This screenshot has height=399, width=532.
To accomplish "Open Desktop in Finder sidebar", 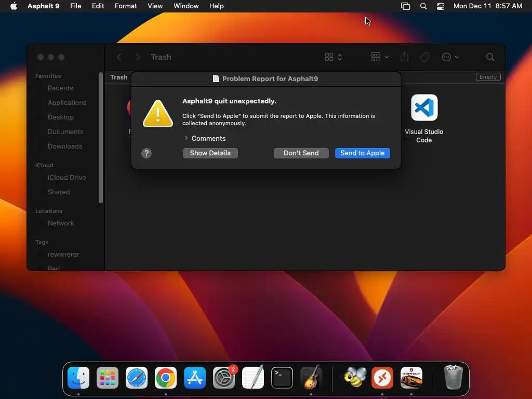I will pos(61,117).
